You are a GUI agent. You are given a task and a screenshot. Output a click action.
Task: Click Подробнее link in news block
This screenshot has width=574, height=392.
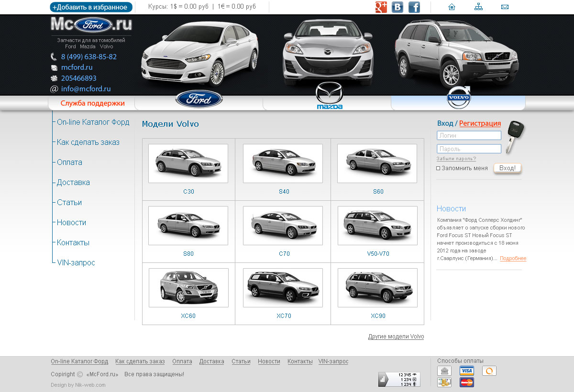513,258
